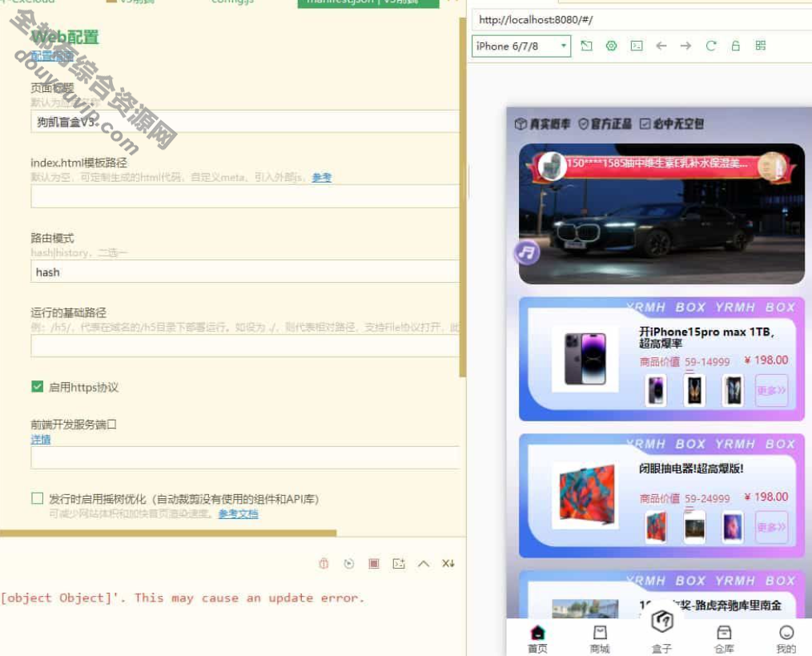Viewport: 812px width, 656px height.
Task: Click the rotate device icon in browser toolbar
Action: [x=586, y=46]
